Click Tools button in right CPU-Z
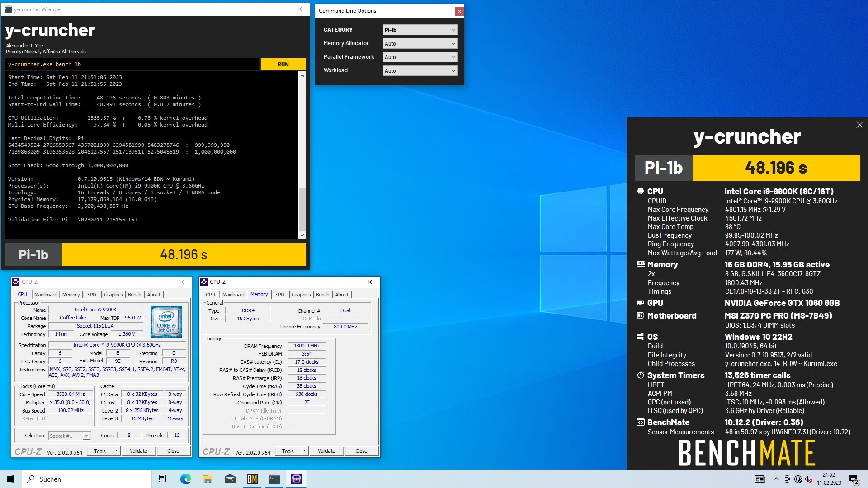The width and height of the screenshot is (868, 488). pos(288,451)
